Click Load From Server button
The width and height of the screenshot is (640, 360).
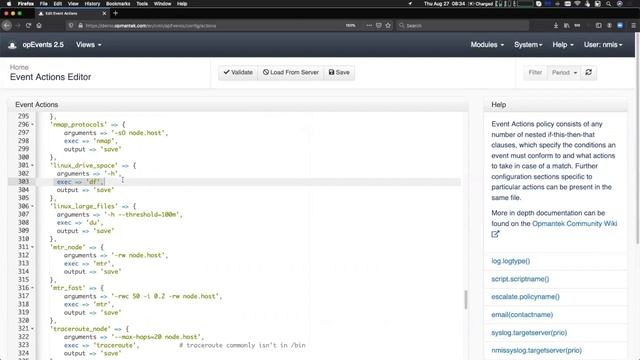coord(291,72)
